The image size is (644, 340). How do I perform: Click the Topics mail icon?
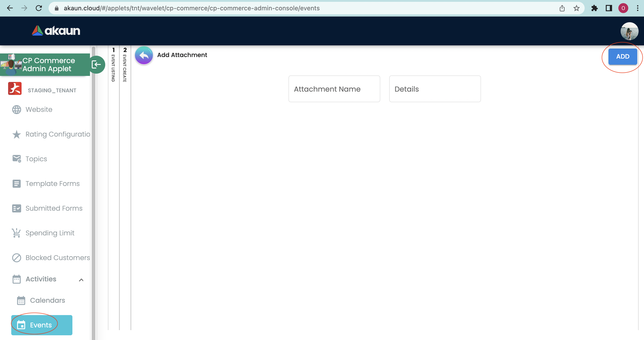pos(16,159)
